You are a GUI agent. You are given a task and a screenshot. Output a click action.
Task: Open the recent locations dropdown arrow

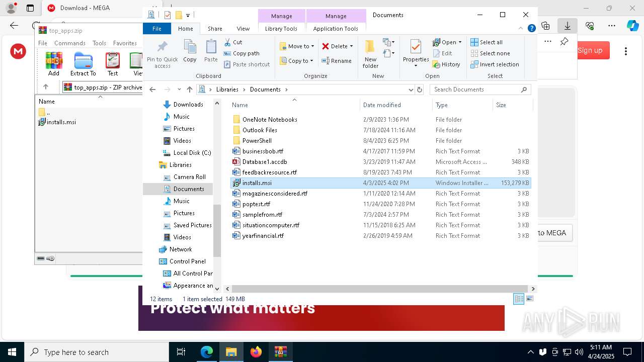(179, 89)
